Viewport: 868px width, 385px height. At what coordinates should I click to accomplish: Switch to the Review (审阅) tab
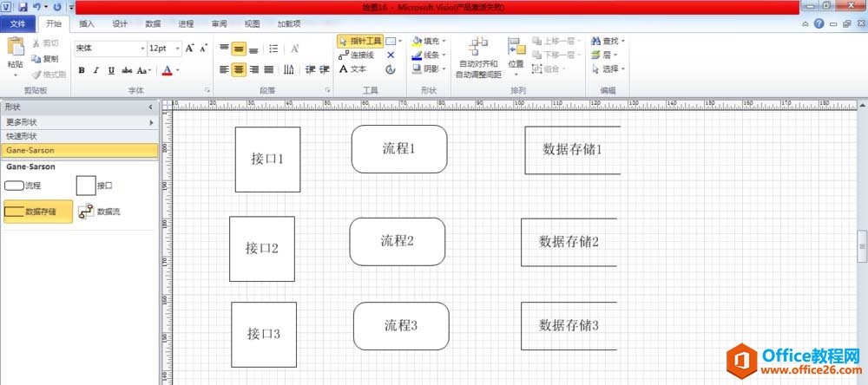[220, 23]
